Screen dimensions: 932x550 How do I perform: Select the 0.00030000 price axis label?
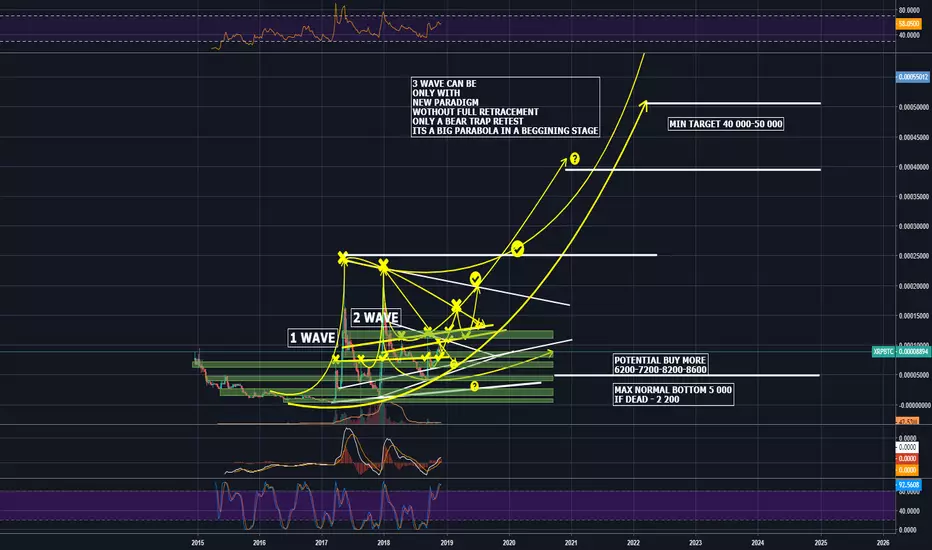click(x=914, y=227)
